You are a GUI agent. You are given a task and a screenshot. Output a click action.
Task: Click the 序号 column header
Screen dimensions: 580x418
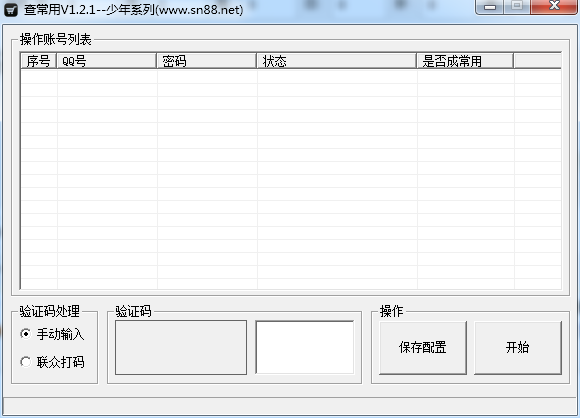coord(38,61)
